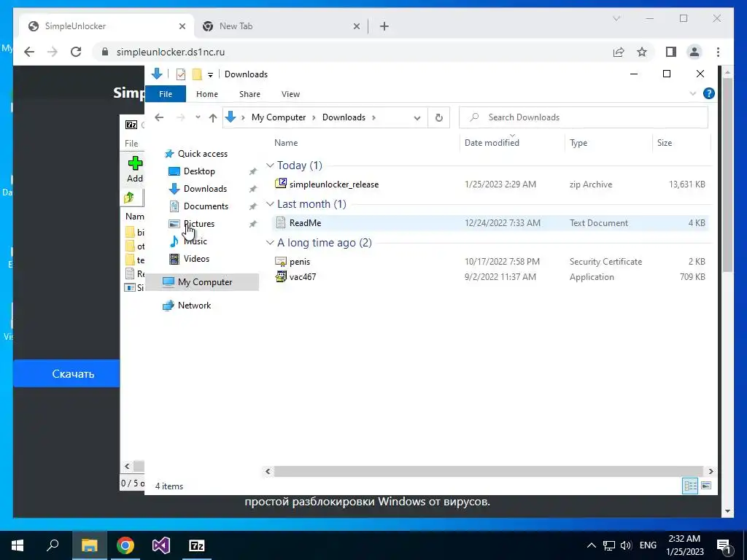This screenshot has width=747, height=560.
Task: Click browser page vertical scrollbar
Action: [x=727, y=176]
